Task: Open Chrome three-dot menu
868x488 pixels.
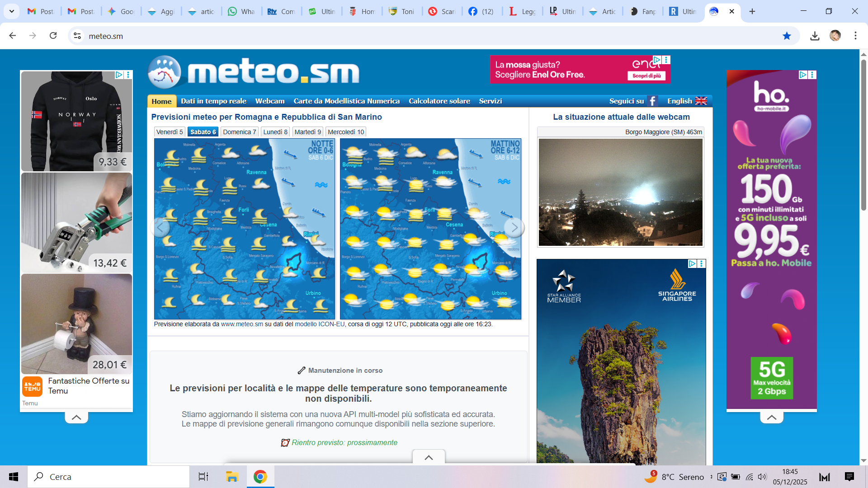Action: tap(855, 36)
